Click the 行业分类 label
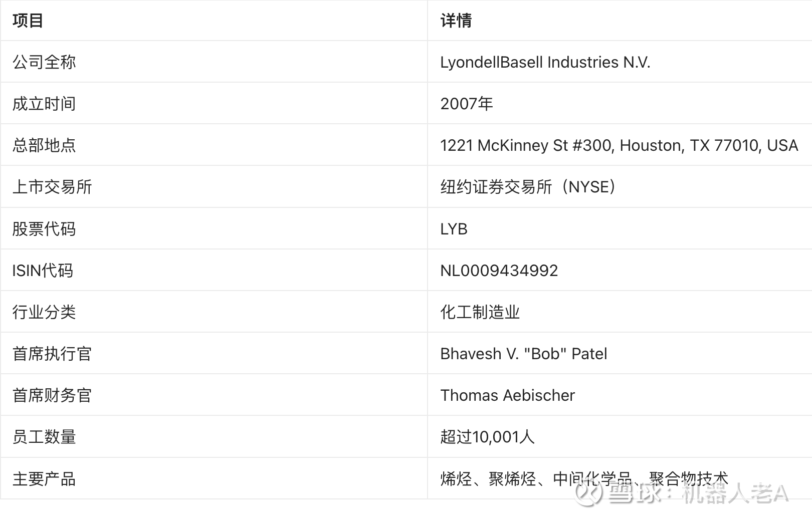 [x=44, y=312]
